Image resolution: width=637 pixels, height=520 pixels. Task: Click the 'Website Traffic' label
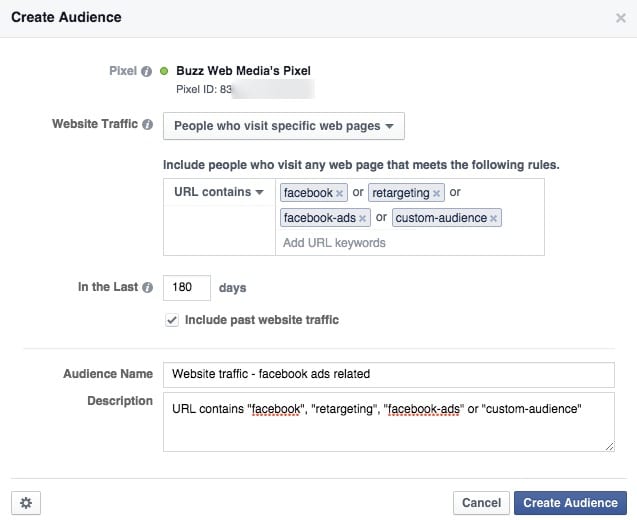click(x=95, y=124)
